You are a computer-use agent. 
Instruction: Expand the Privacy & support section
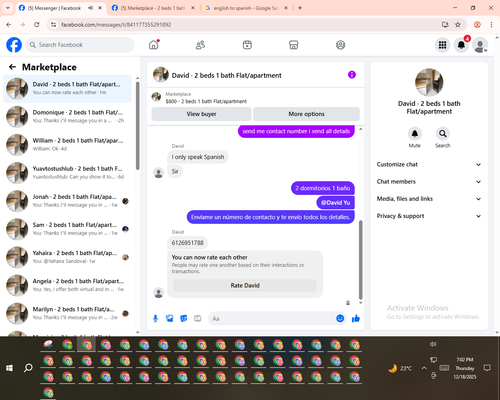coord(429,216)
